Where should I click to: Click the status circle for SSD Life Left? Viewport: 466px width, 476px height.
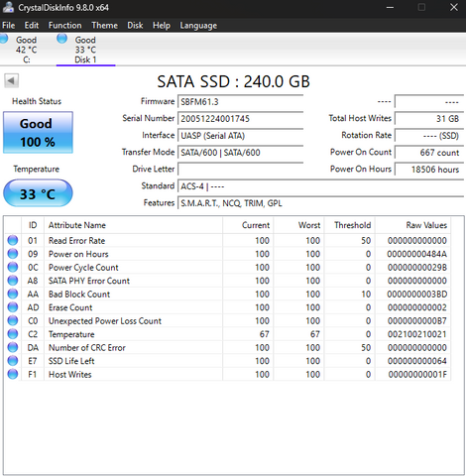click(x=13, y=361)
